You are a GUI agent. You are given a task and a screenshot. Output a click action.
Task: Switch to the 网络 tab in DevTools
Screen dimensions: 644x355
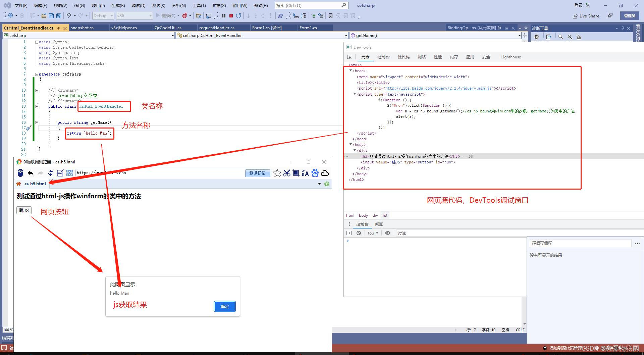click(422, 57)
